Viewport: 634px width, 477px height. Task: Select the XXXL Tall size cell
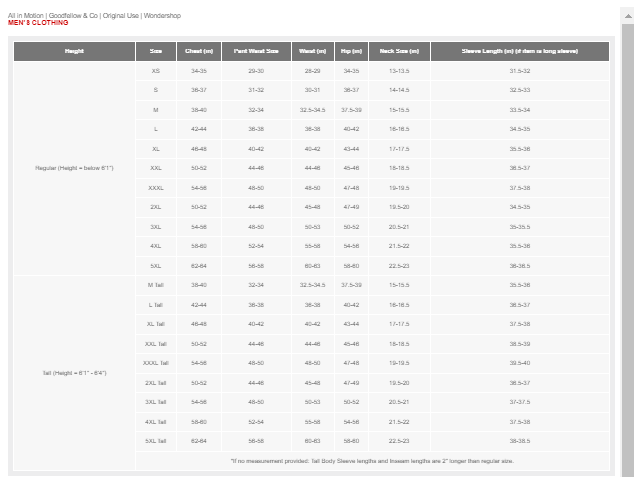coord(156,363)
